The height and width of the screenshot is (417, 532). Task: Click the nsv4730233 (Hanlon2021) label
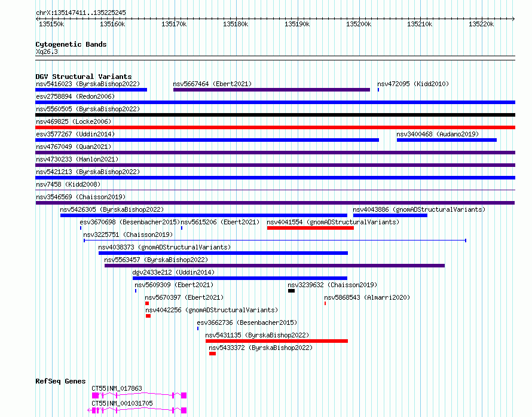point(77,159)
